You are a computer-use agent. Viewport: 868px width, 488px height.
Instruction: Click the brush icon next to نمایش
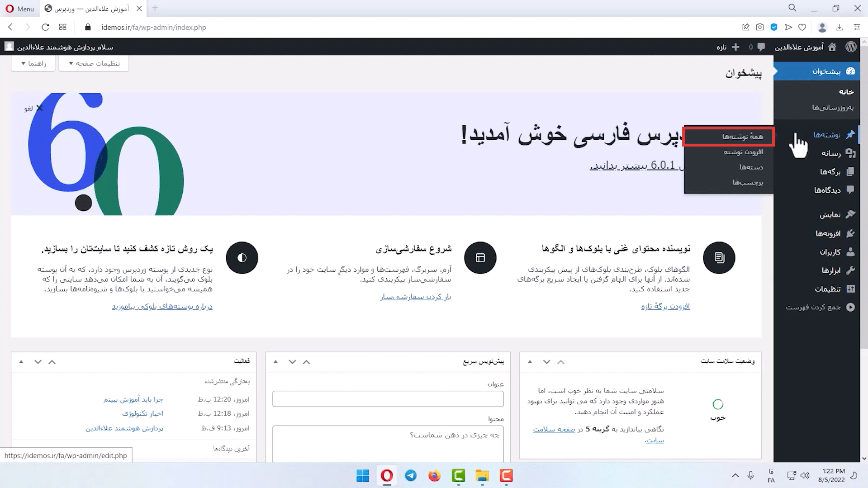tap(850, 214)
